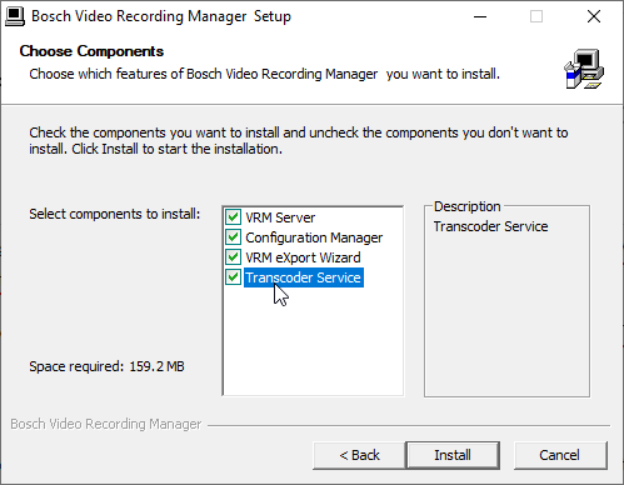Uncheck the VRM eXport Wizard checkbox
This screenshot has width=624, height=485.
pos(234,257)
